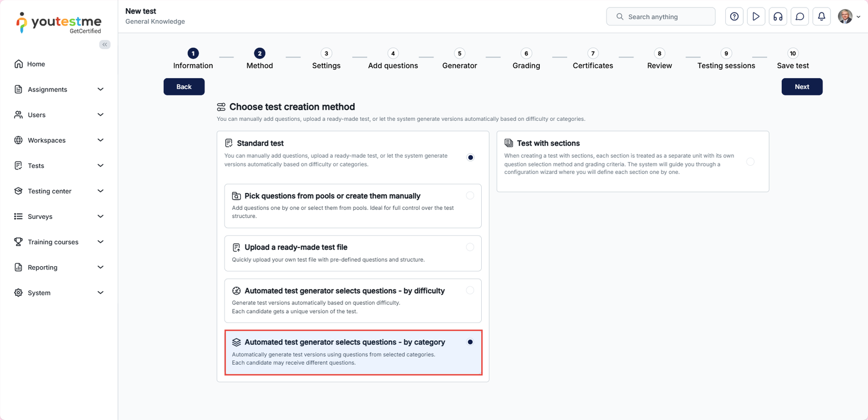Open the video tutorial play icon
The height and width of the screenshot is (420, 868).
[x=756, y=17]
